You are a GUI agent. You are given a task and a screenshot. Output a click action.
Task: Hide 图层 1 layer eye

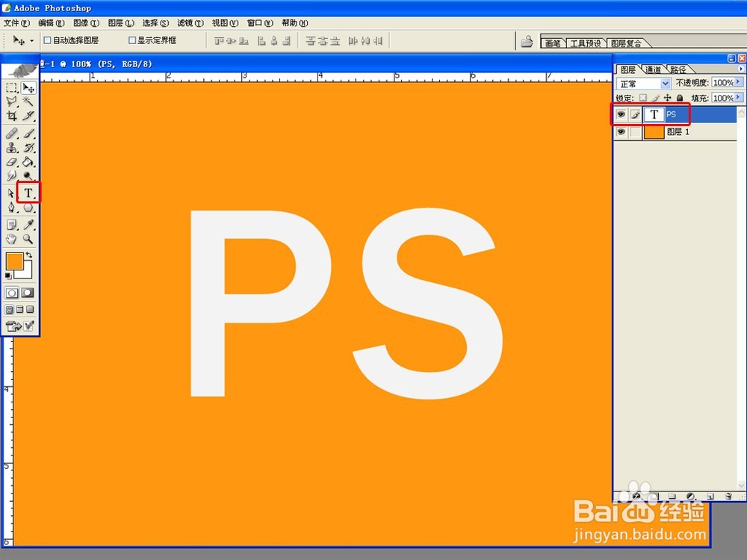tap(621, 132)
